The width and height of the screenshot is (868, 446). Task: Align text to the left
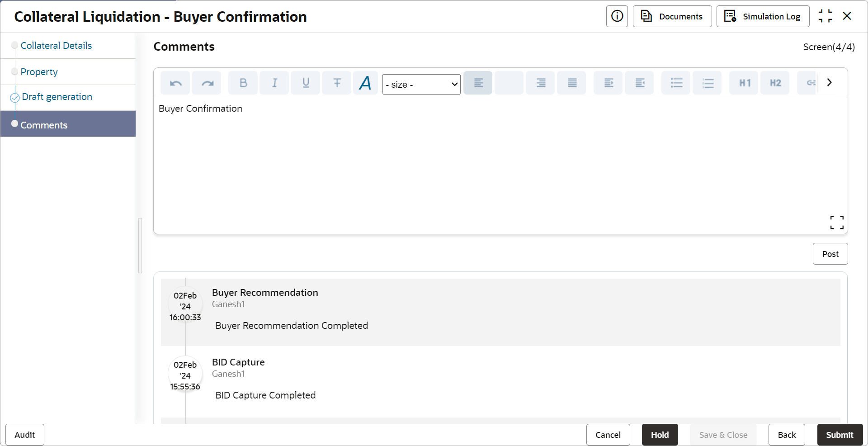pos(478,83)
